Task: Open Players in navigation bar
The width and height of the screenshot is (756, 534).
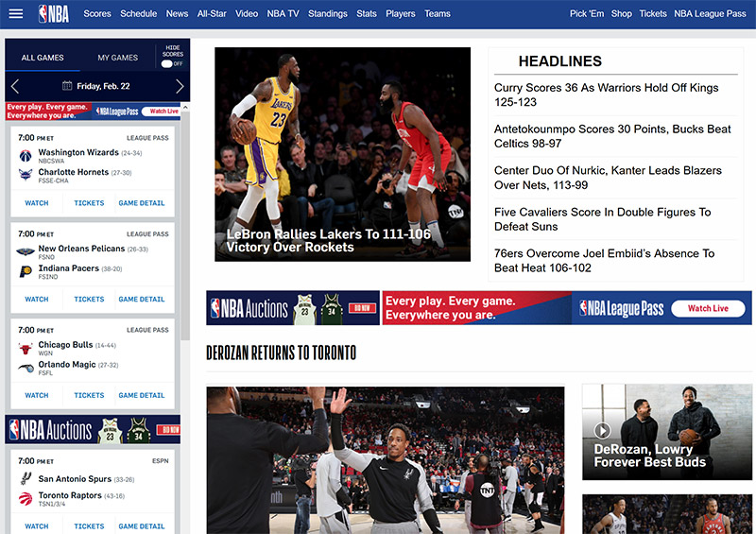Action: [400, 14]
